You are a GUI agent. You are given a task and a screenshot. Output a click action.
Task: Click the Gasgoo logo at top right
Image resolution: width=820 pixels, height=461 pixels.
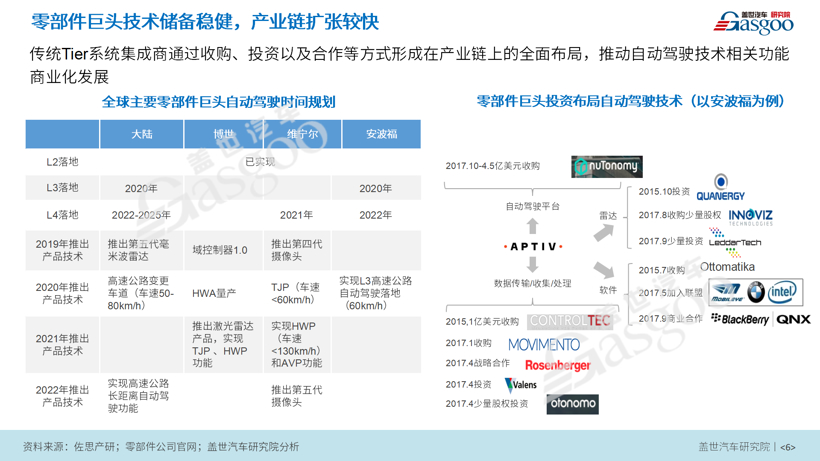click(x=754, y=23)
